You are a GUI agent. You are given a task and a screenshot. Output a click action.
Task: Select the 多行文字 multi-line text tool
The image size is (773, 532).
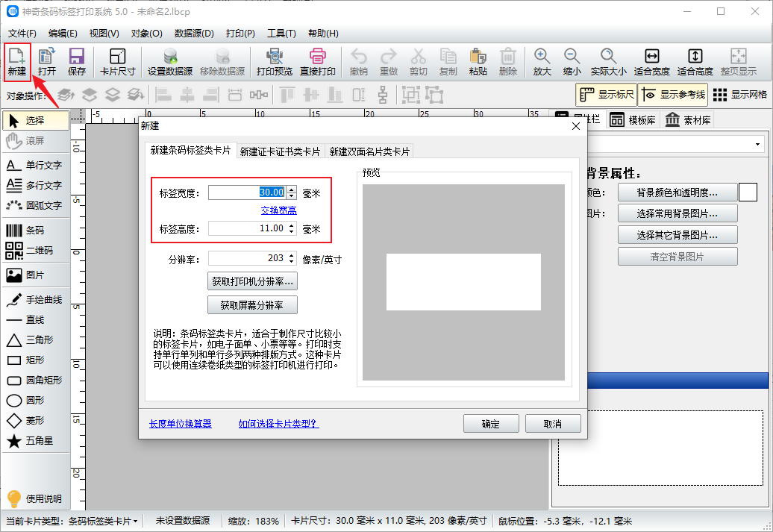(36, 185)
